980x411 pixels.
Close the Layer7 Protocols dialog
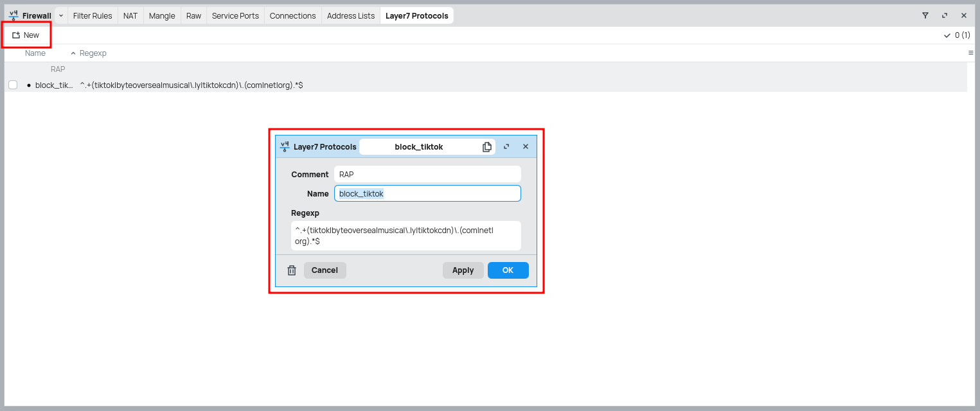click(x=526, y=147)
